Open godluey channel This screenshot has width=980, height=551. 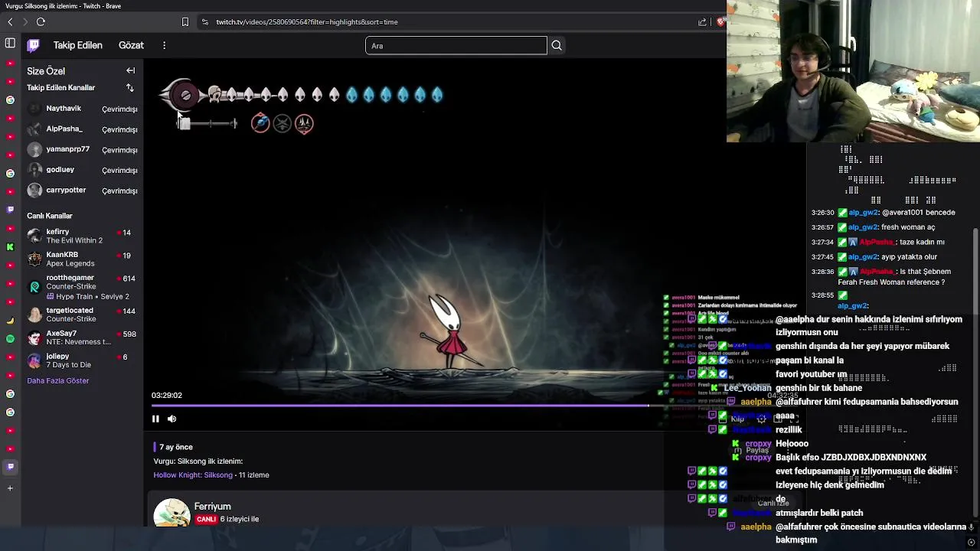(82, 170)
